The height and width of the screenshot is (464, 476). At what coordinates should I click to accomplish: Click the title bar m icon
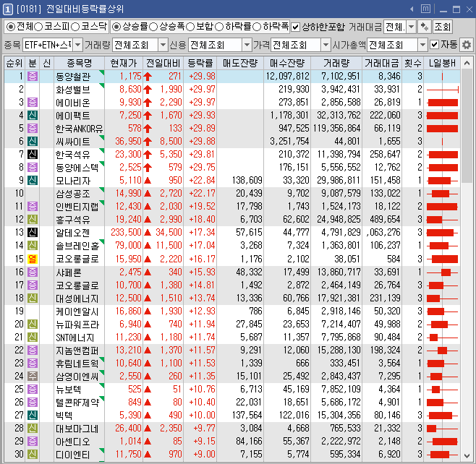[425, 9]
